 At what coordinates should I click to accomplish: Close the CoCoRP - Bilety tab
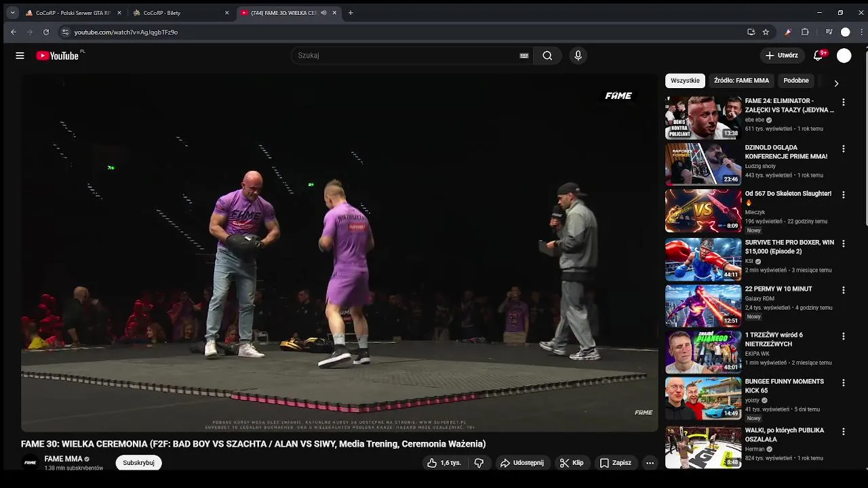(x=226, y=13)
